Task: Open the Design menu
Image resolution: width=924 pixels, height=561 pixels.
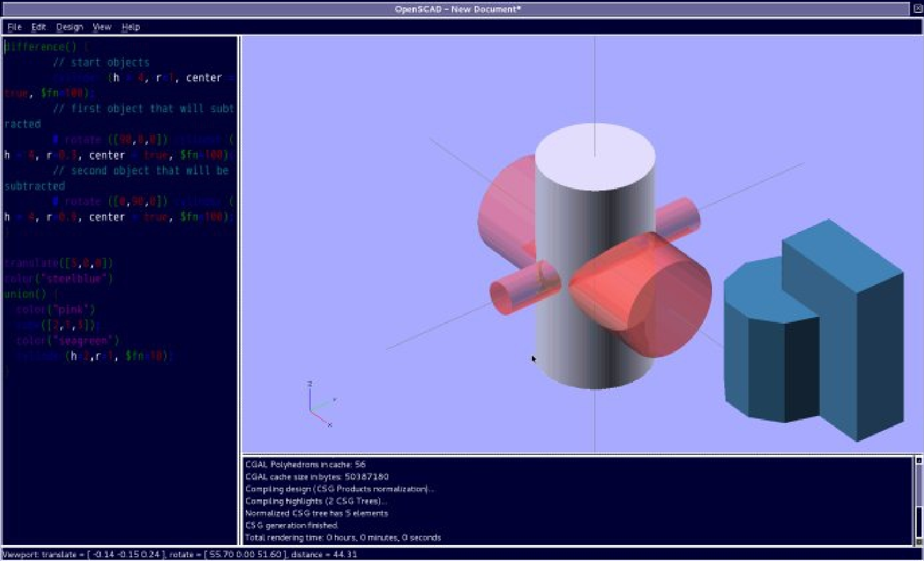Action: 69,27
